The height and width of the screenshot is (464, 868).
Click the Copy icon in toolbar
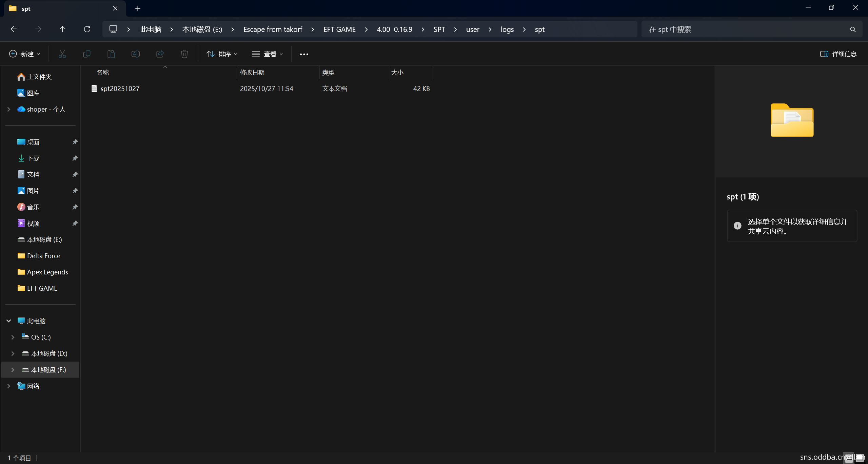(87, 54)
